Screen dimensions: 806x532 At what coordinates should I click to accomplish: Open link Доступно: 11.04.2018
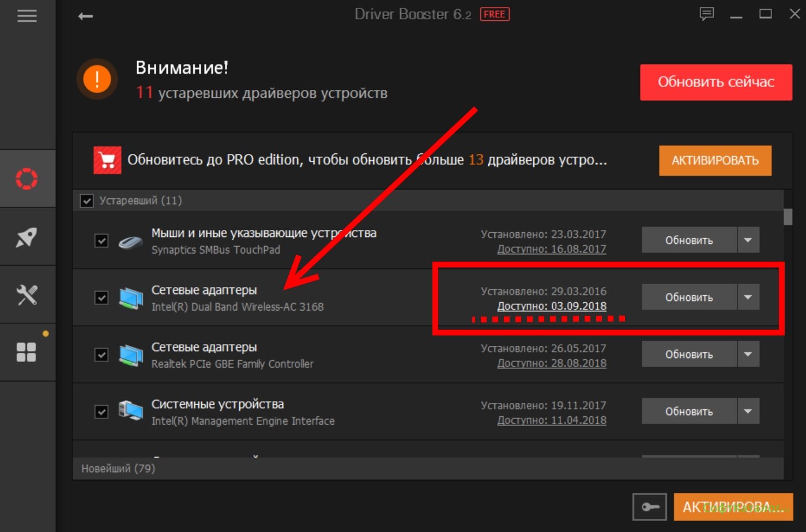(552, 420)
